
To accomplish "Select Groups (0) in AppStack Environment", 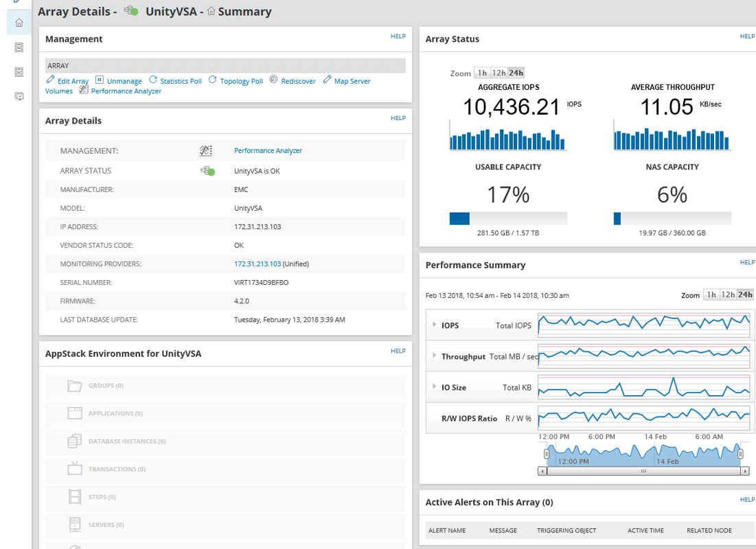I will click(x=106, y=386).
